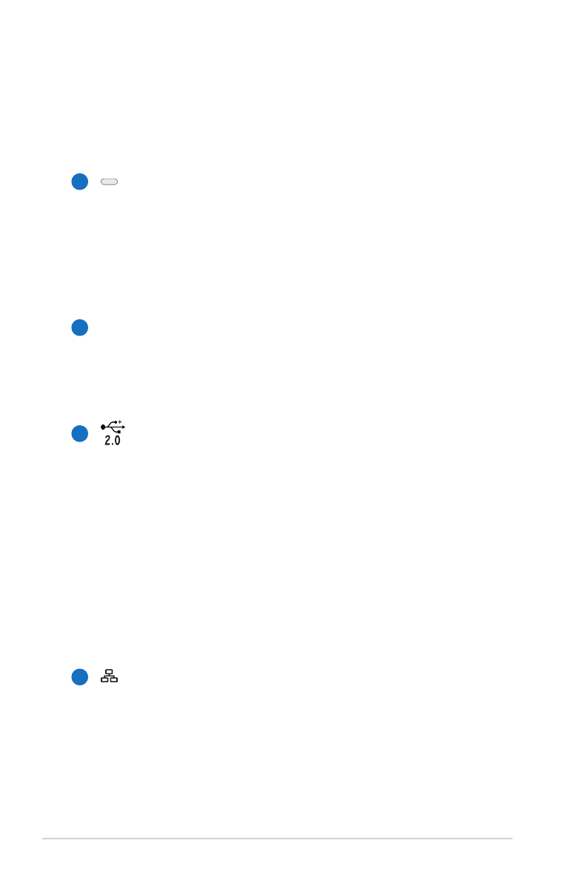588x886 pixels.
Task: Select the blue bullet with no icon
Action: (80, 327)
